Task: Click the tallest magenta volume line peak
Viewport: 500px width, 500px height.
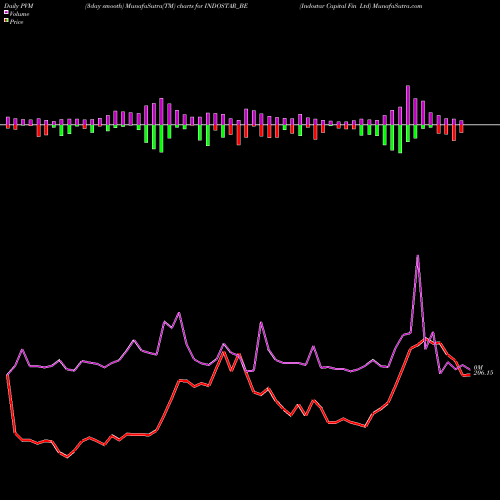Action: point(418,256)
